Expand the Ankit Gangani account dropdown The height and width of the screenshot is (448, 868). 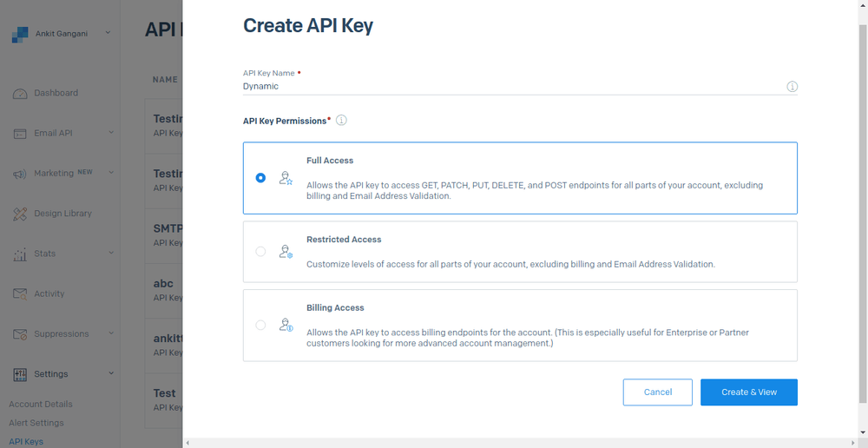[x=108, y=33]
